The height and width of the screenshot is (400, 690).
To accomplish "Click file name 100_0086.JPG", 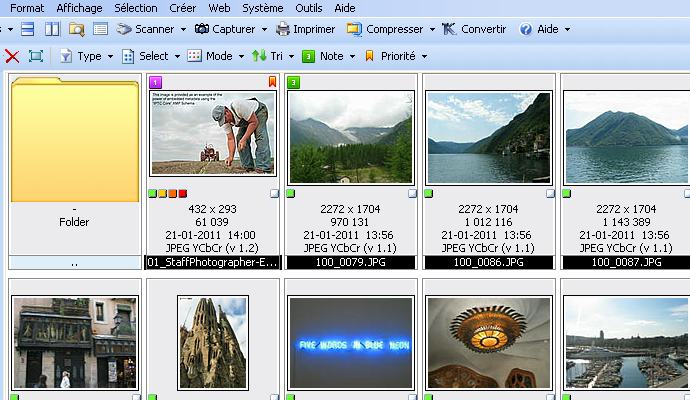I will pyautogui.click(x=488, y=262).
